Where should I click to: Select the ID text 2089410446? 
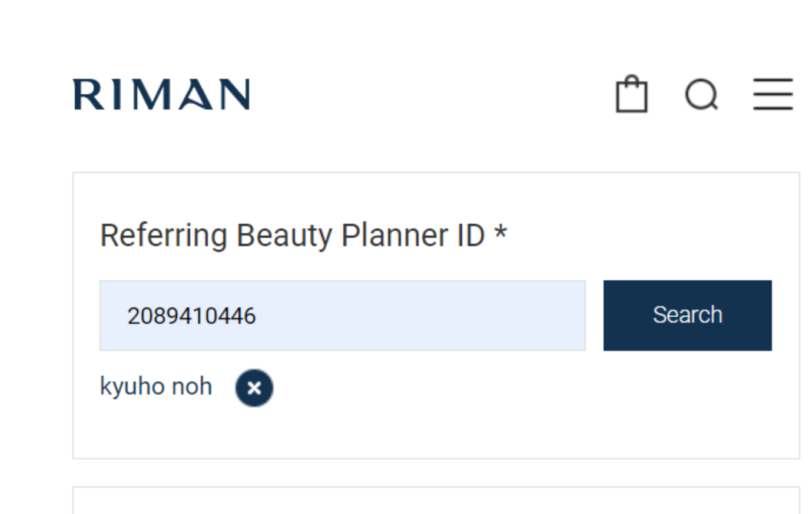click(191, 316)
